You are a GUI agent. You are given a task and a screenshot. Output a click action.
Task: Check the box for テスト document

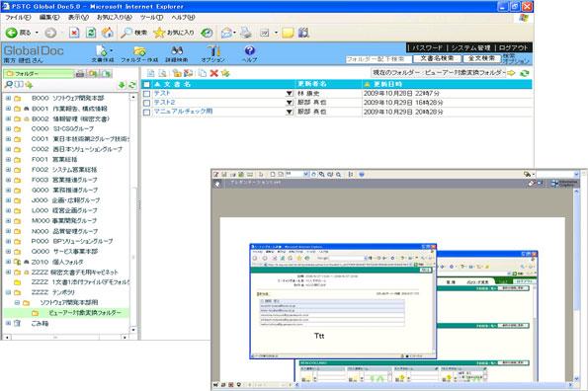coord(146,94)
